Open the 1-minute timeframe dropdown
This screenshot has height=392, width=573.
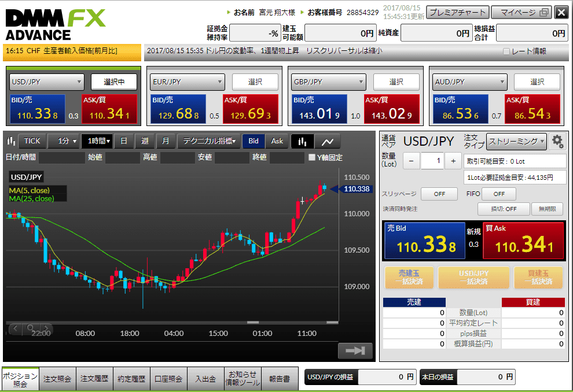click(64, 141)
